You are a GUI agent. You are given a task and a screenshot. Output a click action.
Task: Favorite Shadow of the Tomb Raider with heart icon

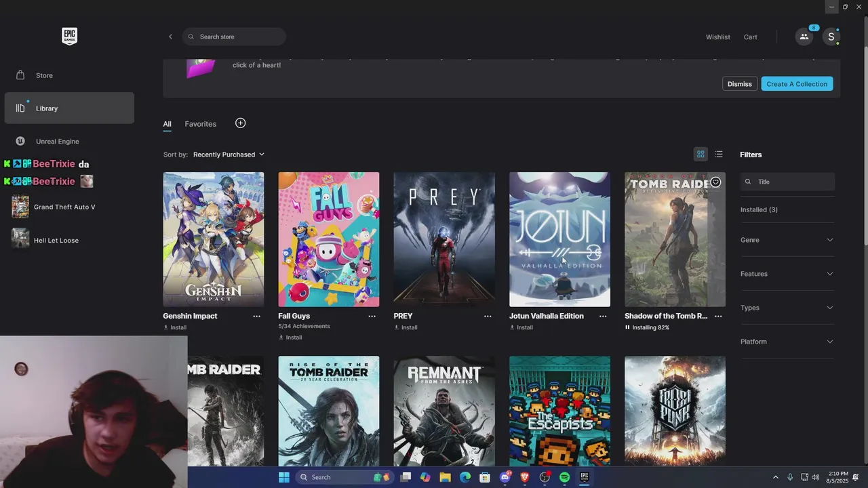[x=715, y=182]
